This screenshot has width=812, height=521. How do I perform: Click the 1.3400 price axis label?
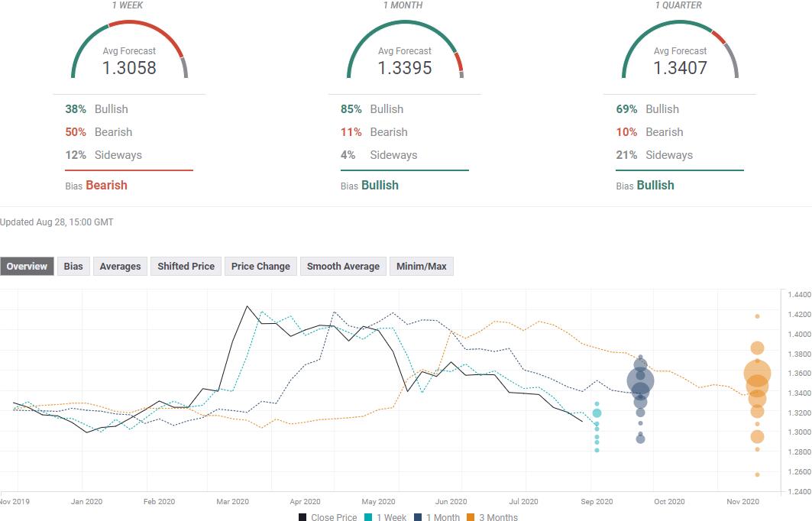tap(799, 393)
